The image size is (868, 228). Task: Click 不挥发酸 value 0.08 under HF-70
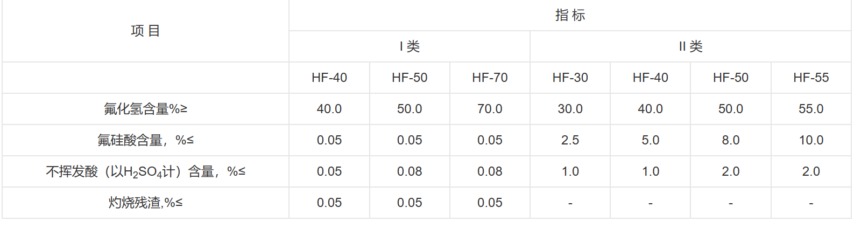[490, 171]
